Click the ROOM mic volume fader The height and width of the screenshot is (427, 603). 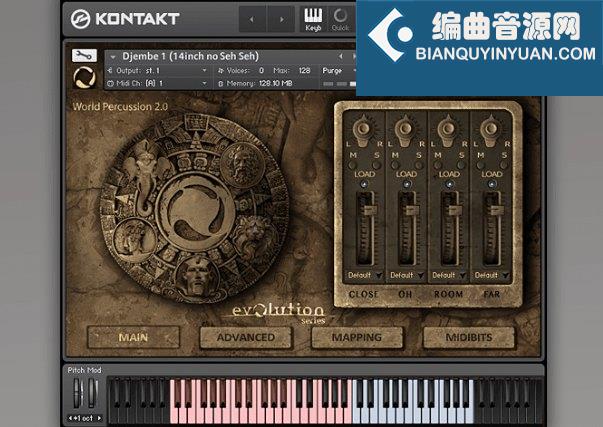(454, 210)
